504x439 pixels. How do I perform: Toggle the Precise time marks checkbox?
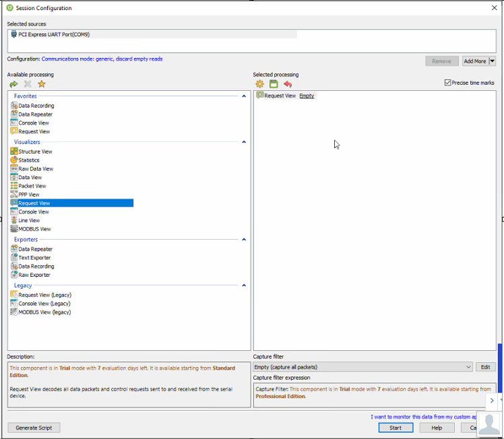tap(448, 83)
